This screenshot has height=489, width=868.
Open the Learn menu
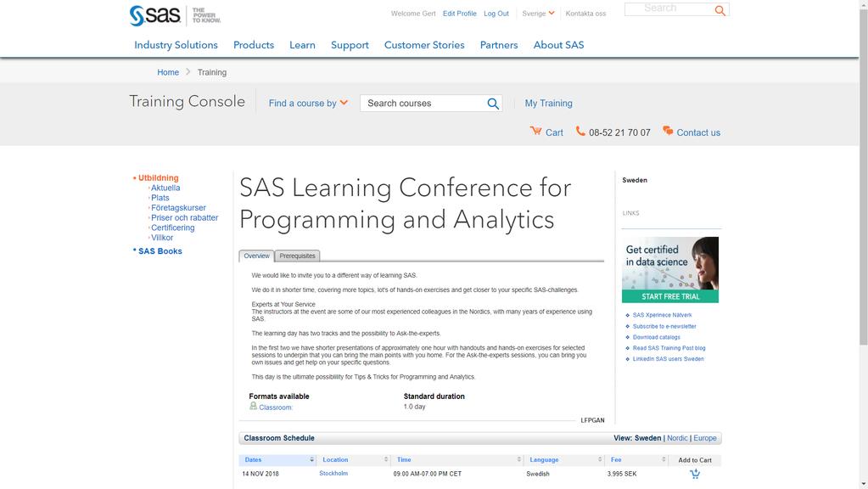tap(302, 45)
